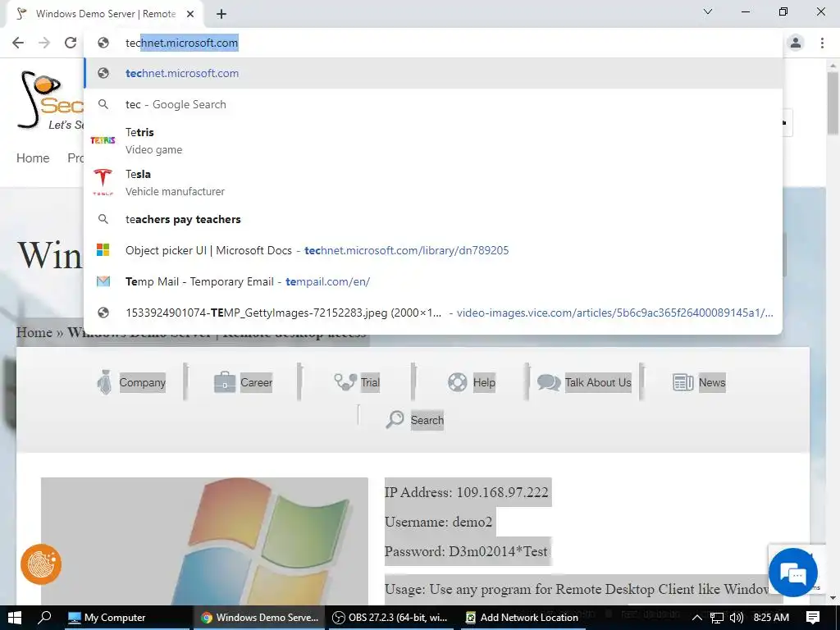The width and height of the screenshot is (840, 630).
Task: Choose the technet.microsoft.com suggestion
Action: 433,73
